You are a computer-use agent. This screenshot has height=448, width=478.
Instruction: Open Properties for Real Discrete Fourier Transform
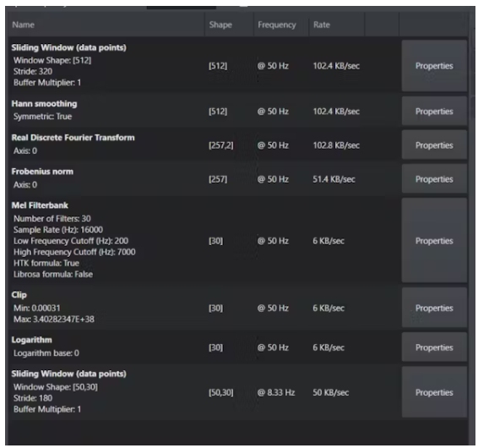pyautogui.click(x=434, y=145)
